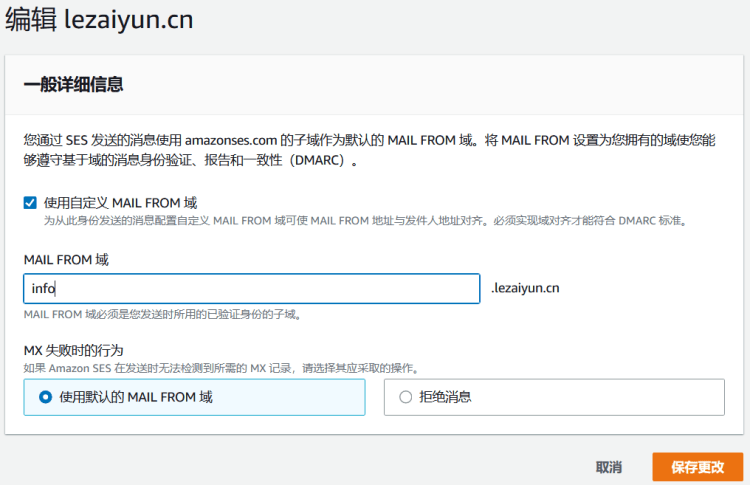This screenshot has height=485, width=750.
Task: Click the 取消 button
Action: (x=608, y=467)
